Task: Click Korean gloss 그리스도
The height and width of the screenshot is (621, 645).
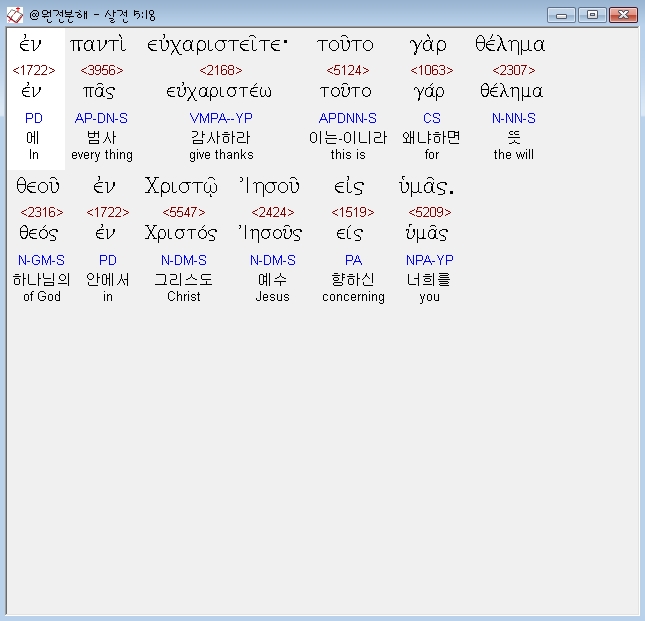Action: [x=183, y=280]
